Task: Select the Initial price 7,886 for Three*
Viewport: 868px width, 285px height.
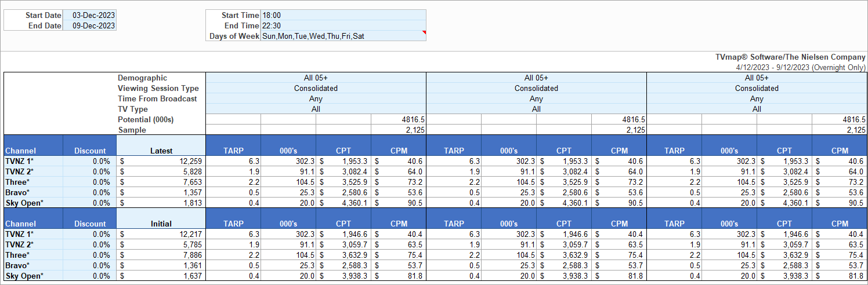Action: click(161, 255)
